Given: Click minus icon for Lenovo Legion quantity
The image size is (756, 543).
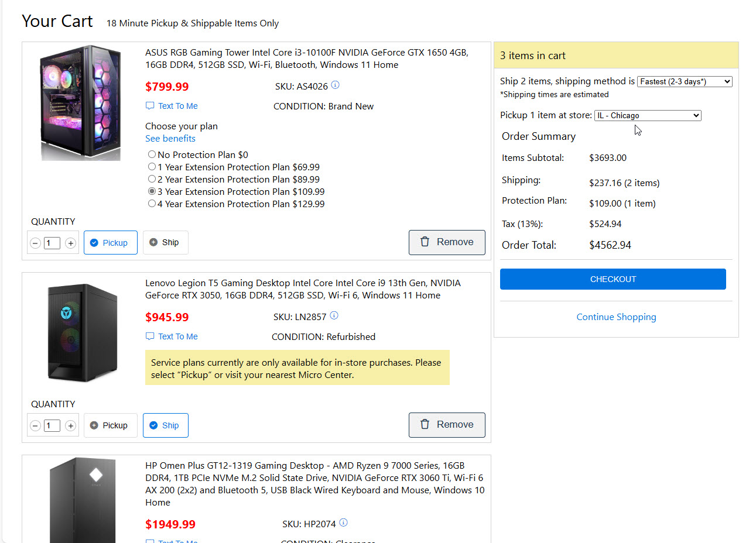Looking at the screenshot, I should 35,426.
